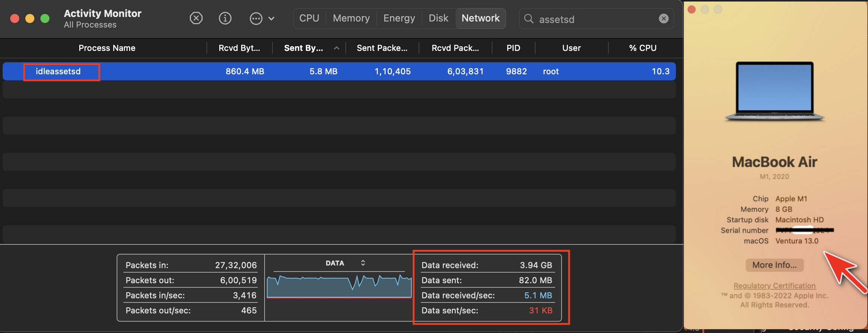Click the assetsd search field

click(597, 19)
